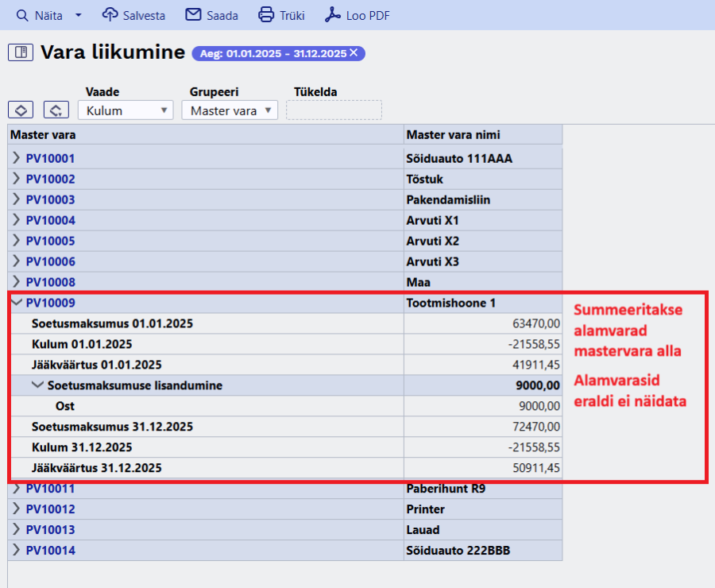Open the Vaade Kulum dropdown
This screenshot has height=588, width=715.
pyautogui.click(x=126, y=110)
